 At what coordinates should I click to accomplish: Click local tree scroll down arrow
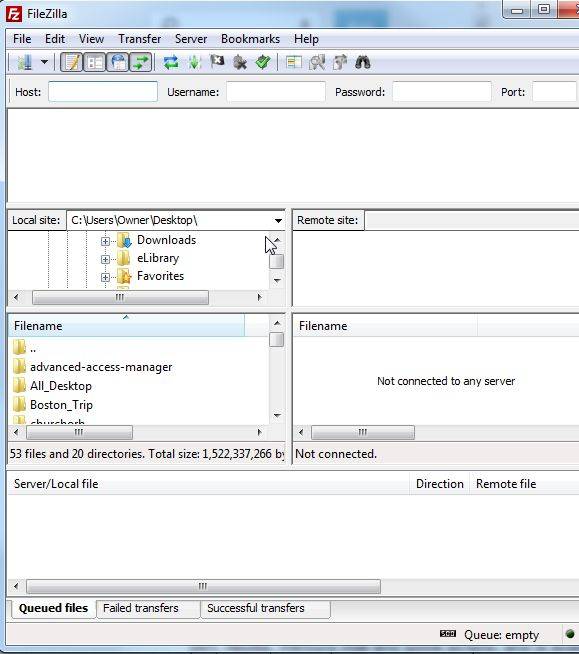tap(277, 281)
